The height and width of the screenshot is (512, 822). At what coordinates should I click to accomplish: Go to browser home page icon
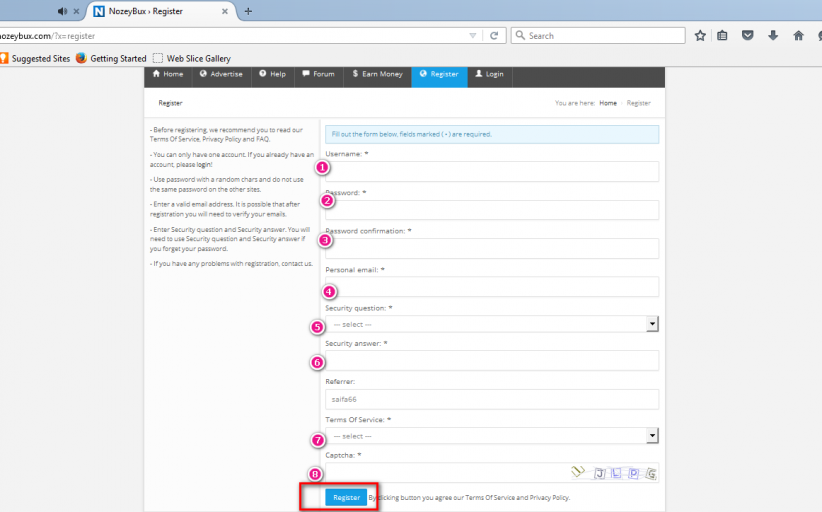click(x=798, y=35)
